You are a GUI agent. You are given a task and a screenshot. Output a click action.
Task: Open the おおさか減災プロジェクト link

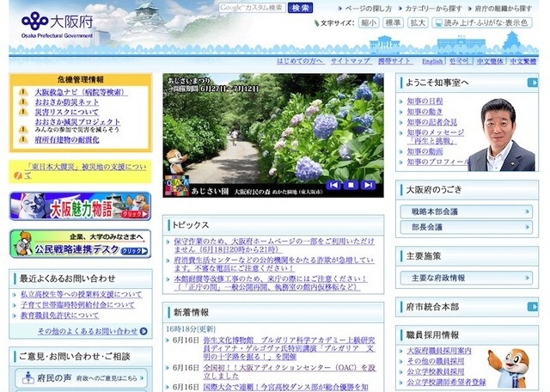pos(77,122)
